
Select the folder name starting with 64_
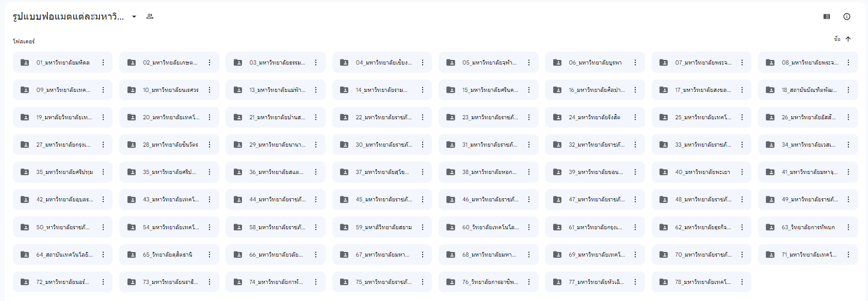[65, 255]
